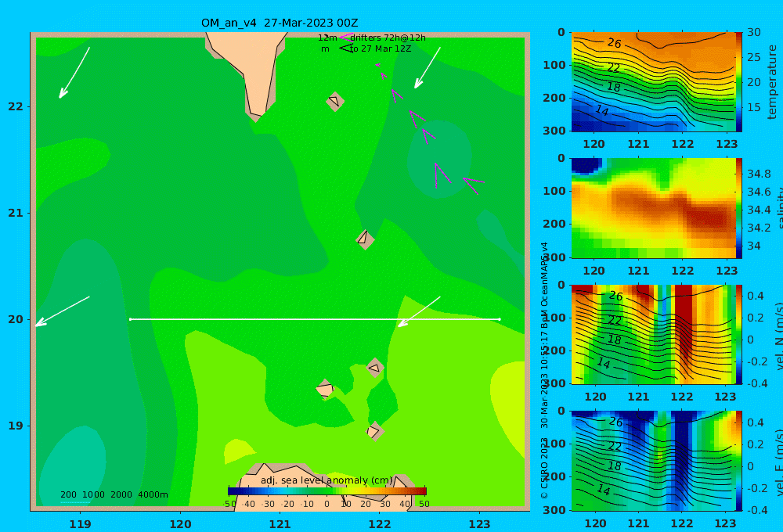Click the 'drifters 72h@12h' legend text

click(388, 38)
